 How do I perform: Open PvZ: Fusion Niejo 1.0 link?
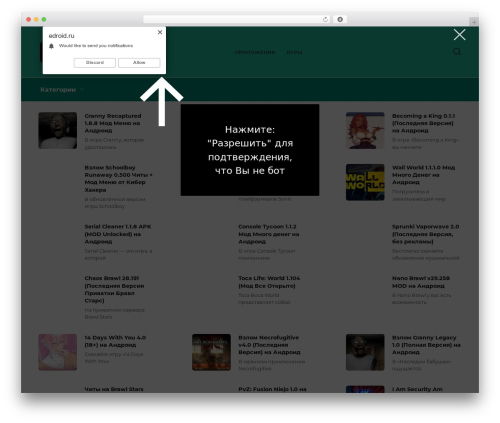[272, 389]
